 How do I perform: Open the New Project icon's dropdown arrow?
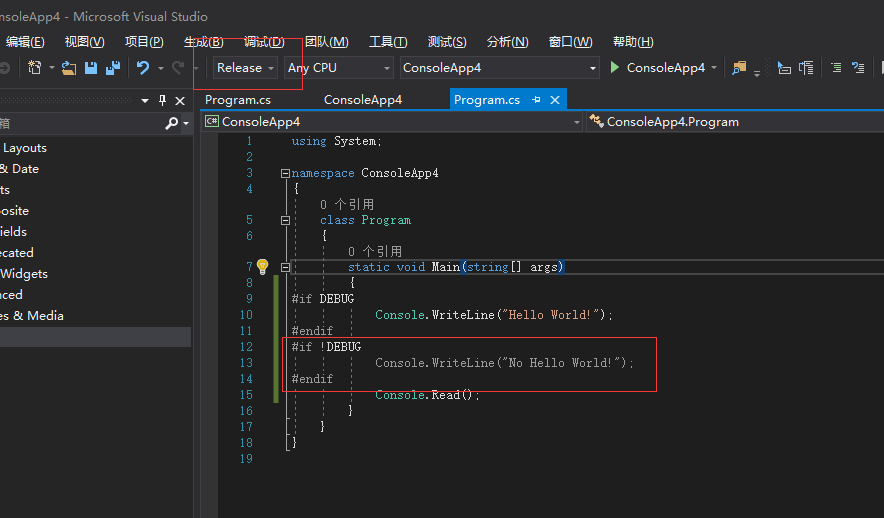click(x=51, y=68)
